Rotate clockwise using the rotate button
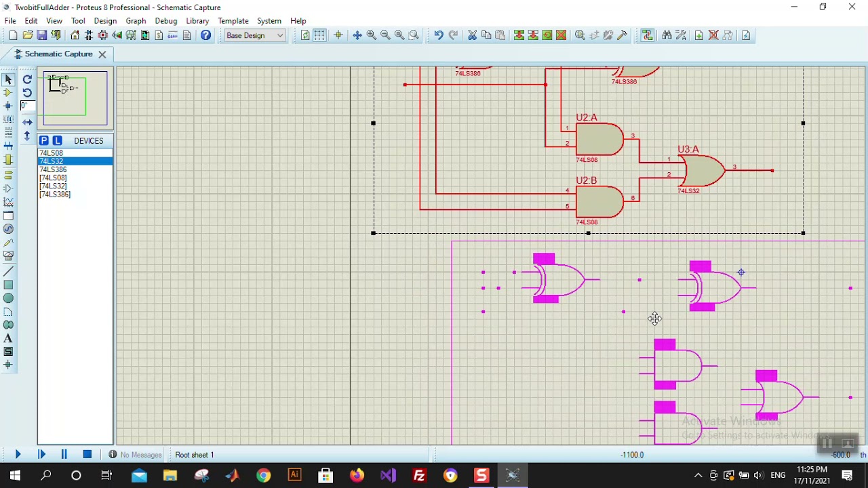868x488 pixels. coord(27,79)
